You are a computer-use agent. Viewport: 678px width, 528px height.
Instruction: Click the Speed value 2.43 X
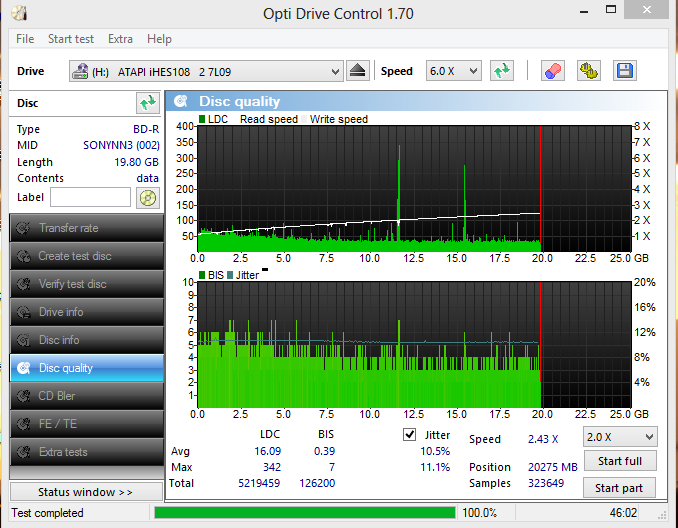click(543, 439)
